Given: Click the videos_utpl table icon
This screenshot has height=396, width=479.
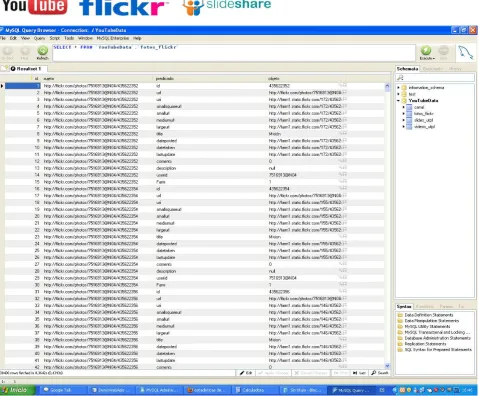Looking at the screenshot, I should pos(409,126).
